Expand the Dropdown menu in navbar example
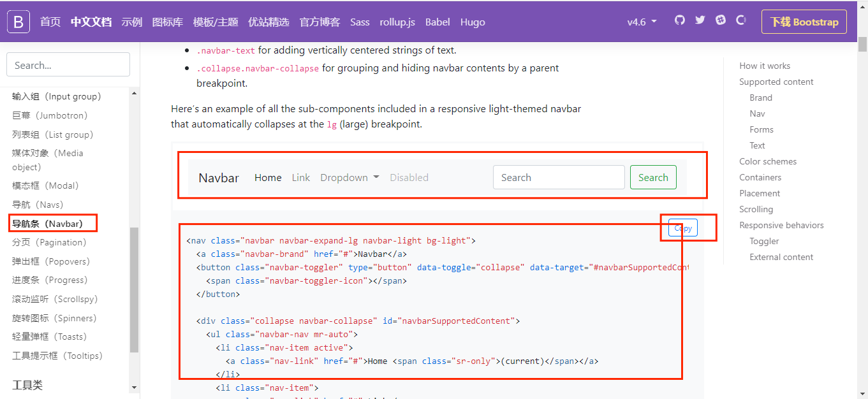The width and height of the screenshot is (868, 399). click(x=350, y=177)
